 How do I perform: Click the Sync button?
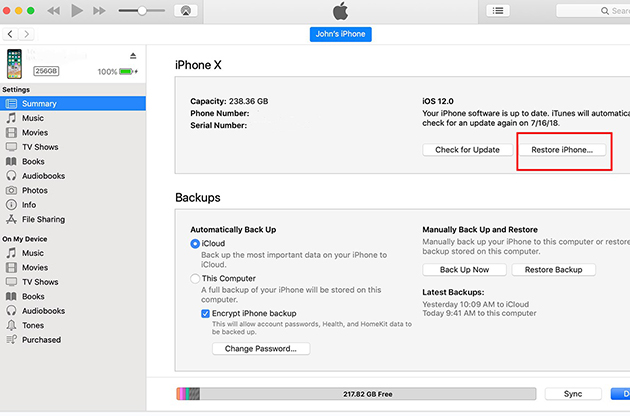click(x=573, y=394)
